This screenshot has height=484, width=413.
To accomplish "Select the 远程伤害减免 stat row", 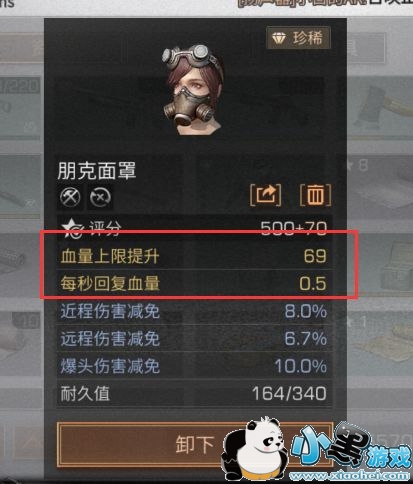I will coord(194,339).
